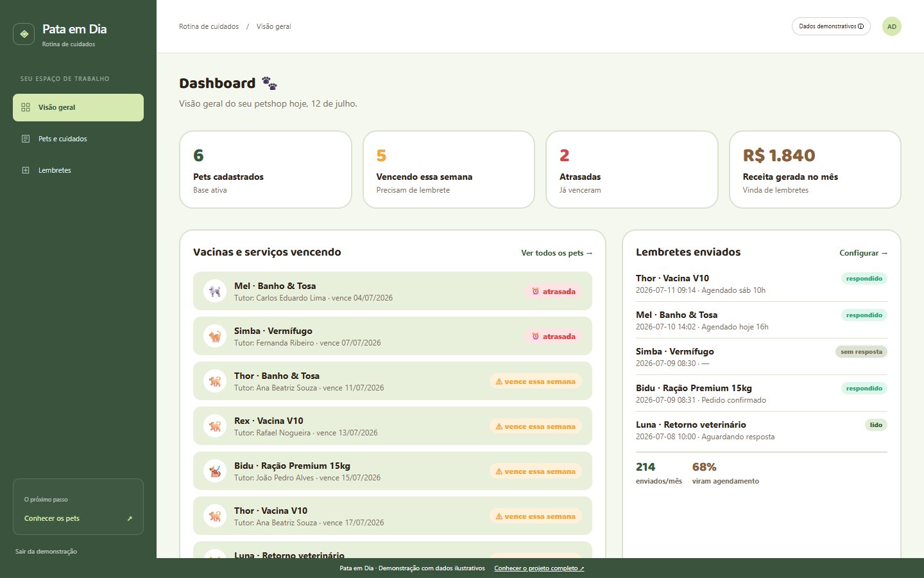Click Mel · Banho & Tosa reminder title
Viewport: 924px width, 578px height.
tap(676, 315)
